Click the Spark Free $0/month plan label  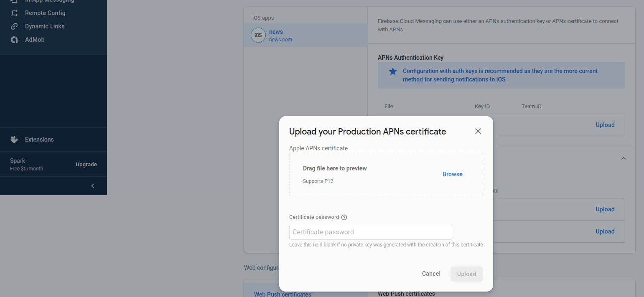27,165
